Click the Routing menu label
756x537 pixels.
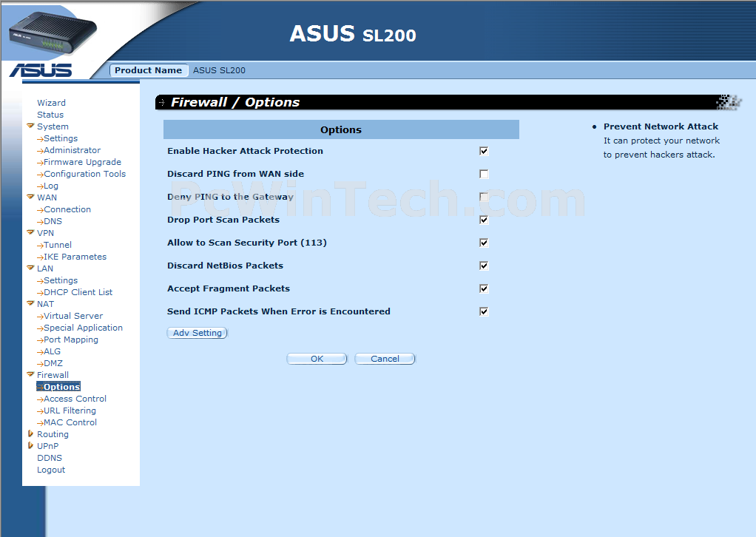click(x=53, y=434)
